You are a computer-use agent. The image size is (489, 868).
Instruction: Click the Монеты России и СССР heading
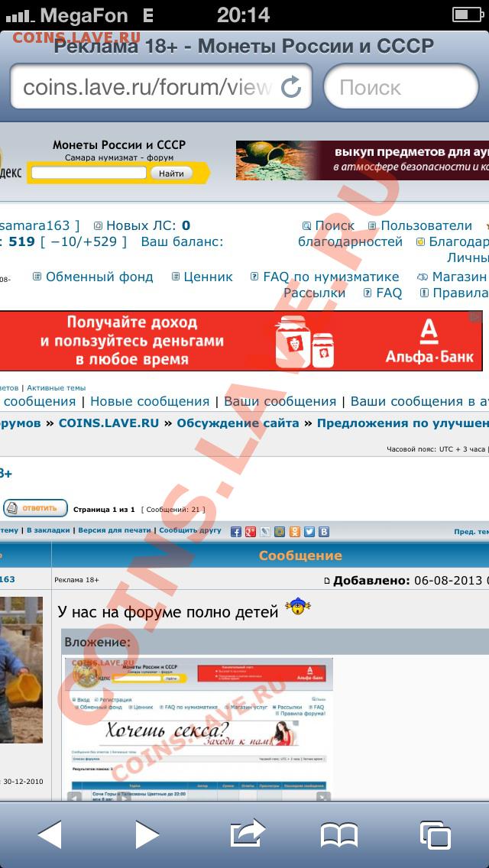119,145
